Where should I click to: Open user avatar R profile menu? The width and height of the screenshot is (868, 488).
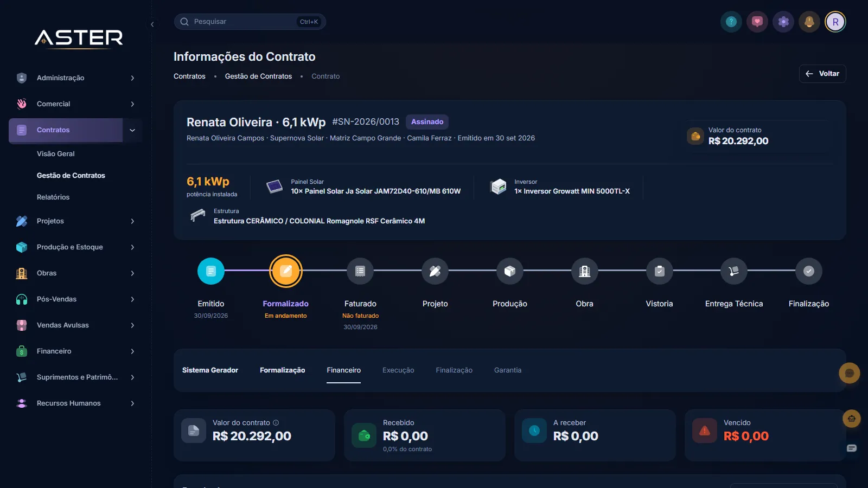(835, 22)
